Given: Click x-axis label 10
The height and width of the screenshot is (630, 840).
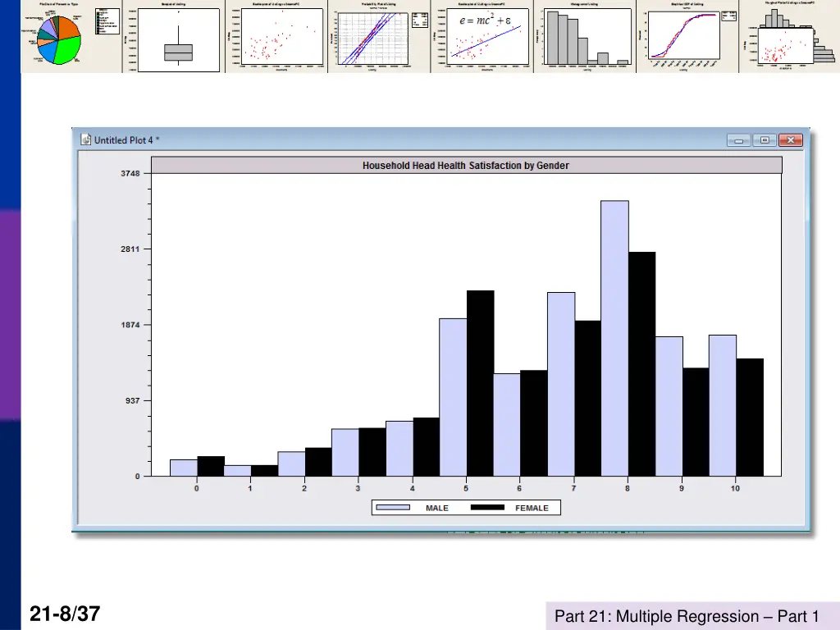Looking at the screenshot, I should click(735, 488).
